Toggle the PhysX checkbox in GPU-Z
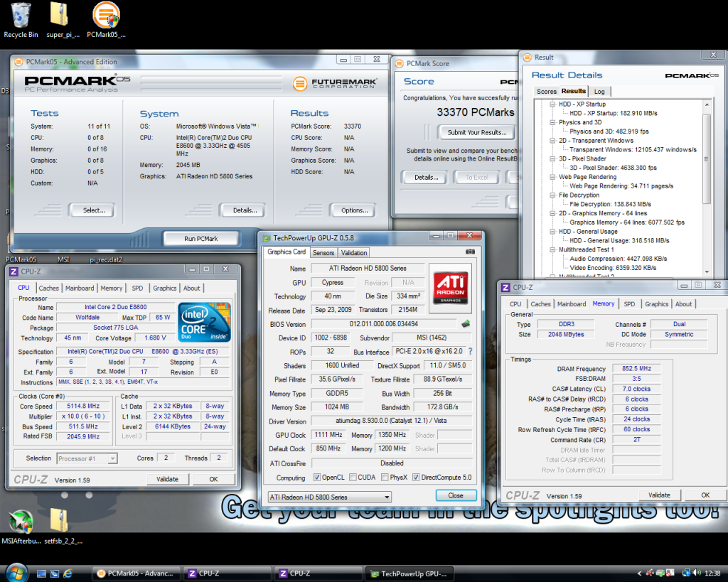 click(385, 477)
